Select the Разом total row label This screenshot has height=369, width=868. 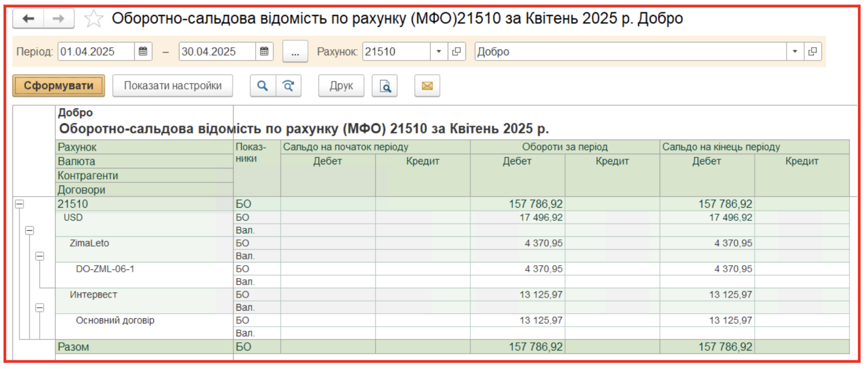[144, 347]
